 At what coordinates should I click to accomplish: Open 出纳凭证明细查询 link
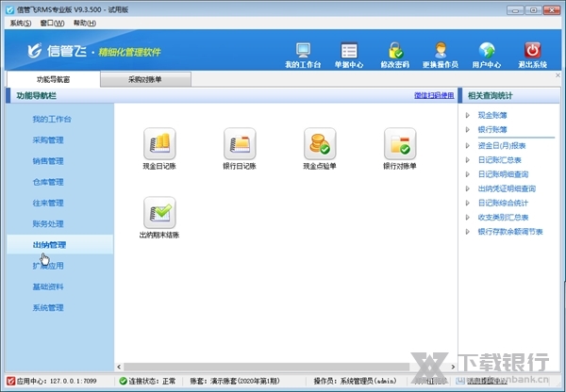[507, 188]
